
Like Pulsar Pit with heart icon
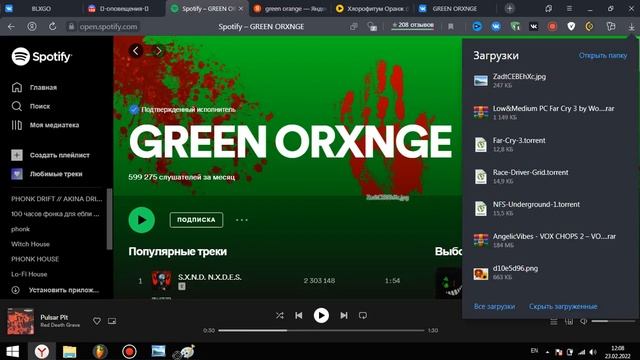point(97,321)
